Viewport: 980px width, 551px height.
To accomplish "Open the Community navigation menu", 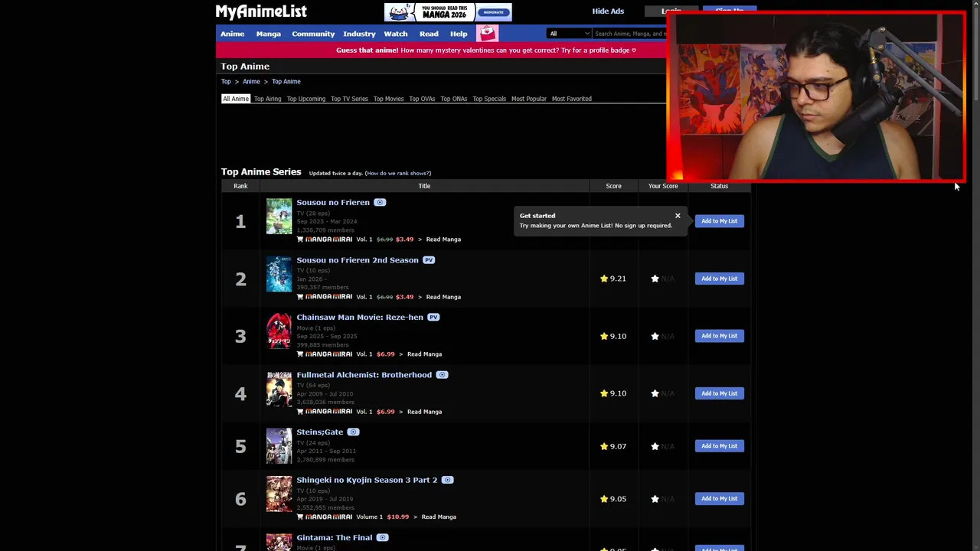I will click(x=313, y=34).
